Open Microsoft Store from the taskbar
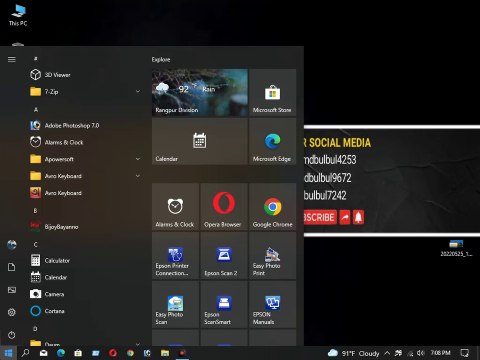Image resolution: width=480 pixels, height=360 pixels. click(x=78, y=353)
